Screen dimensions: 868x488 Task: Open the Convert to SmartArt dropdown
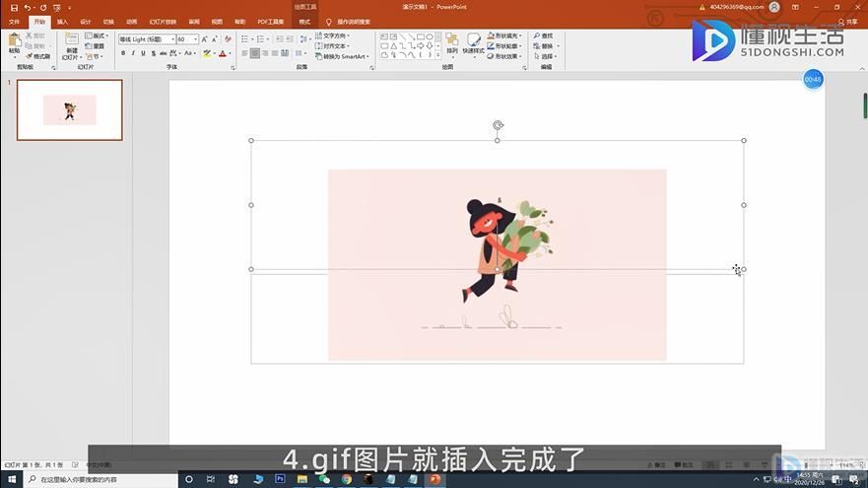342,56
